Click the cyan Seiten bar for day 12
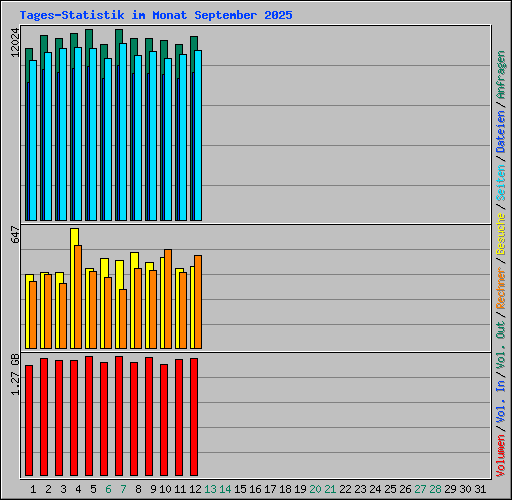The height and width of the screenshot is (500, 512). (x=198, y=135)
